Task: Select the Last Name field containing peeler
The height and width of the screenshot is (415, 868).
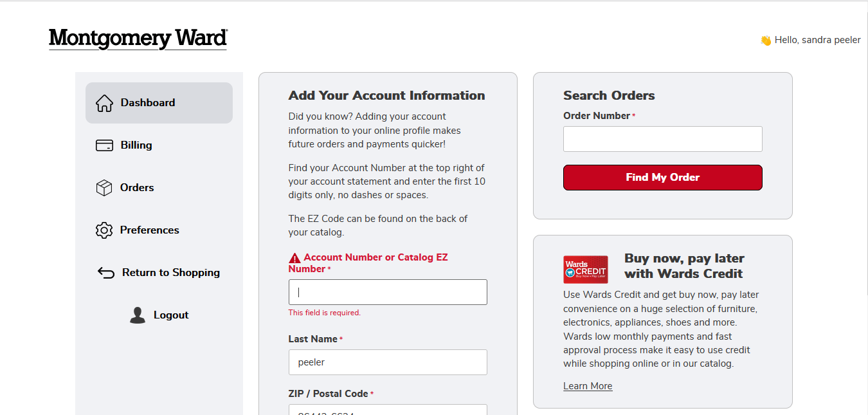Action: pyautogui.click(x=388, y=362)
